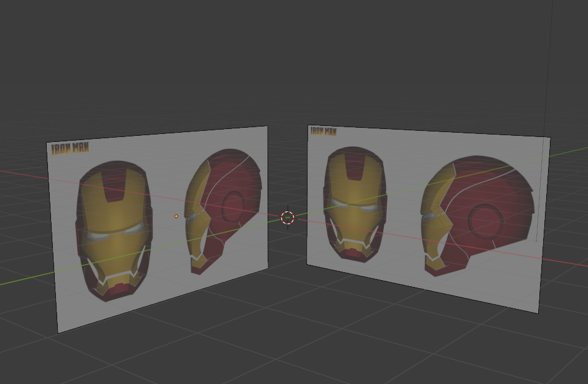The height and width of the screenshot is (384, 588).
Task: Click front-view helmet on the right image plane
Action: point(355,205)
